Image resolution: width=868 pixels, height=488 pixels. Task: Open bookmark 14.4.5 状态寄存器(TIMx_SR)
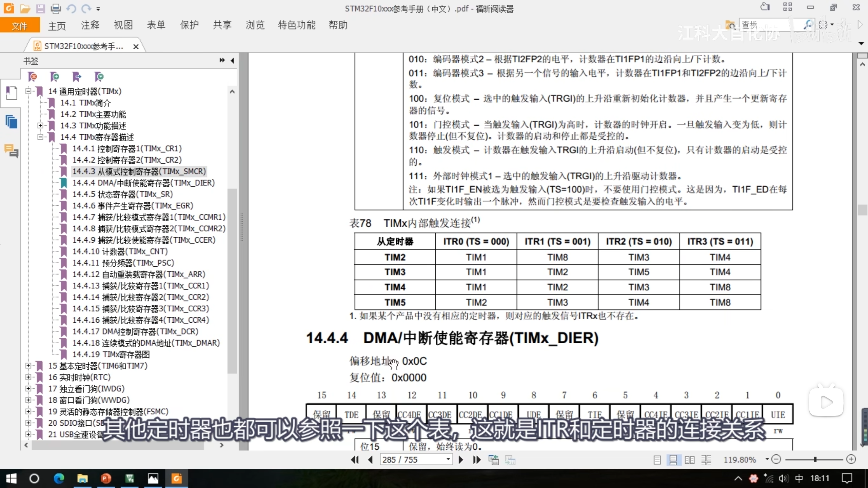[x=122, y=194]
